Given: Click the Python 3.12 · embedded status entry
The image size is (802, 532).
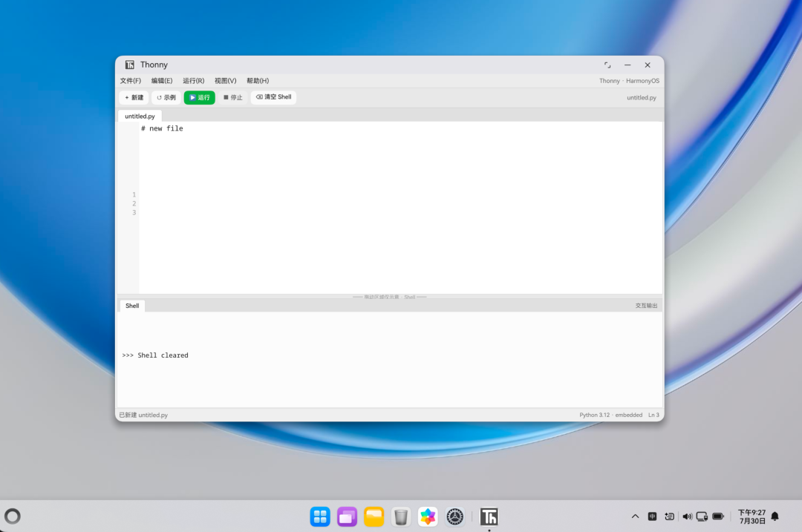Looking at the screenshot, I should pyautogui.click(x=610, y=415).
